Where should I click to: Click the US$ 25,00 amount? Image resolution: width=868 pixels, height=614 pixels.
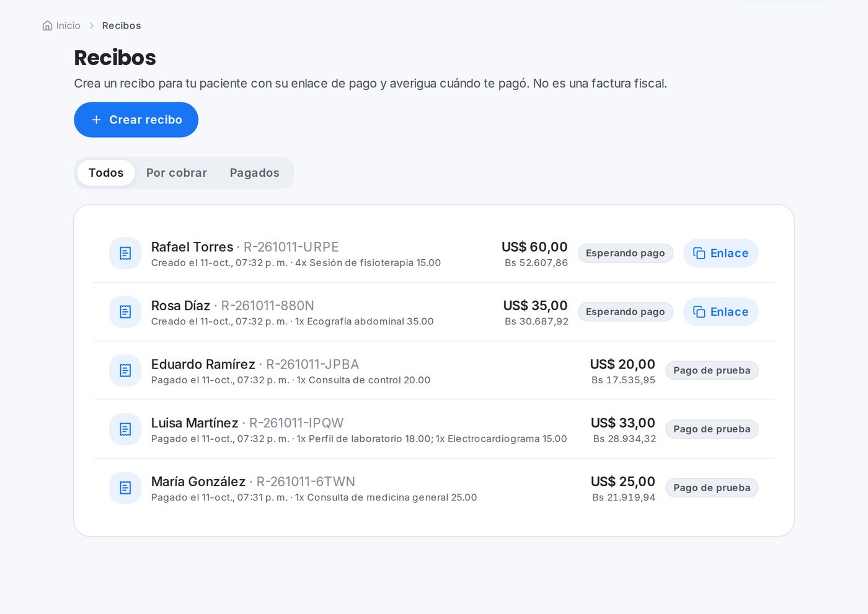pyautogui.click(x=623, y=482)
